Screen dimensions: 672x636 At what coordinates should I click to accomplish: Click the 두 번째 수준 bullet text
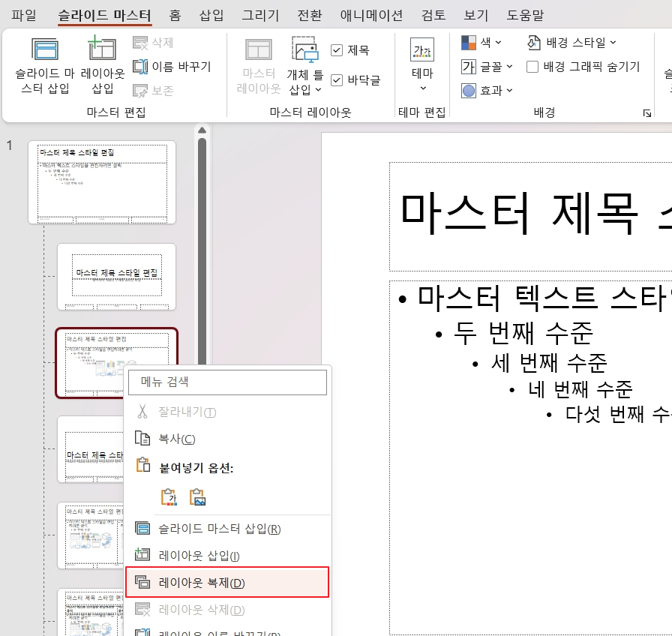point(523,333)
